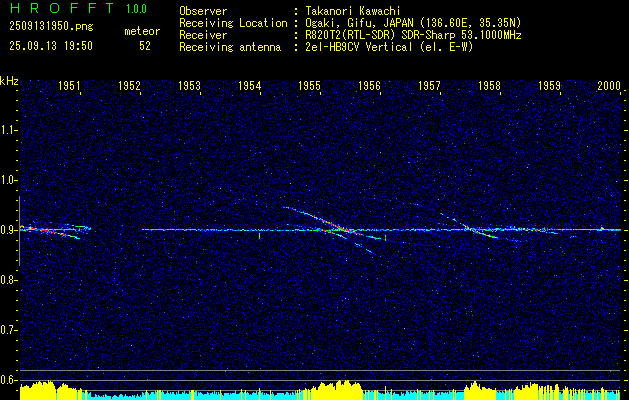Click time marker 1953
The width and height of the screenshot is (629, 400).
[x=189, y=85]
